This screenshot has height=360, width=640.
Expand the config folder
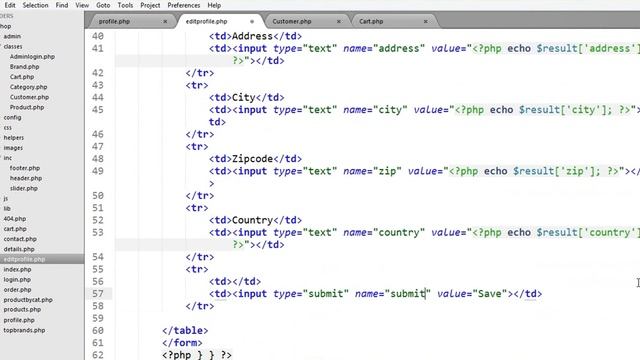tap(12, 118)
